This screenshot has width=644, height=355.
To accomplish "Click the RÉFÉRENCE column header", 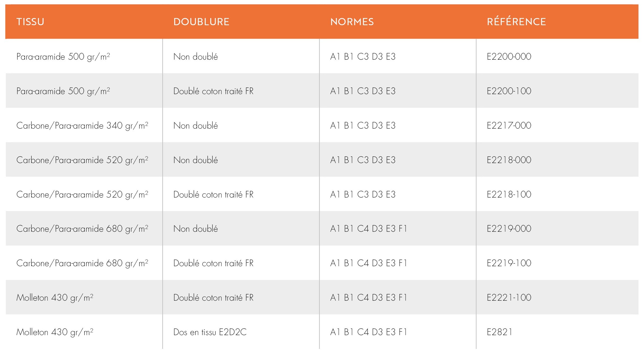I will pos(516,21).
